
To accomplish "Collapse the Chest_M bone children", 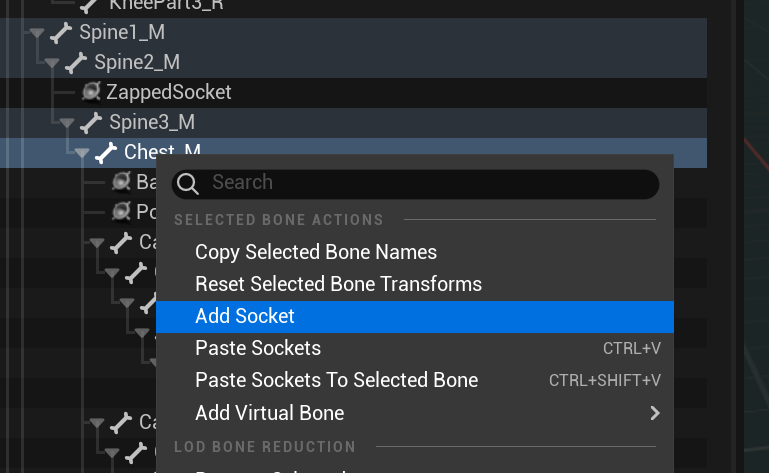I will pyautogui.click(x=82, y=153).
